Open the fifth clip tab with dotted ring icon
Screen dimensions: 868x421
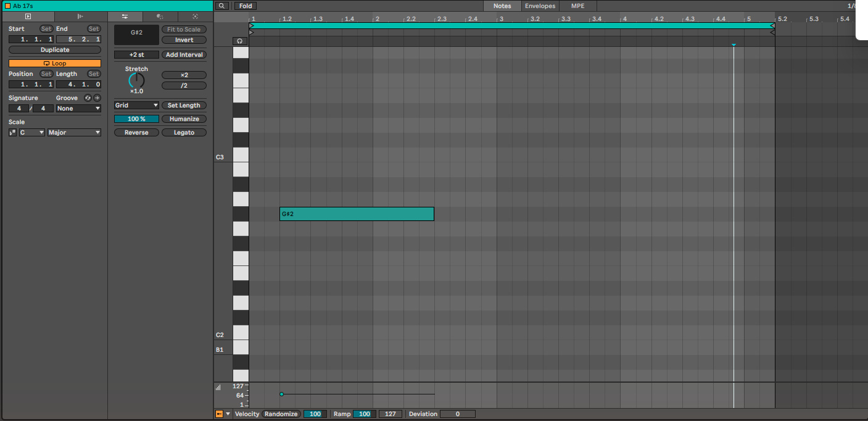coord(195,17)
